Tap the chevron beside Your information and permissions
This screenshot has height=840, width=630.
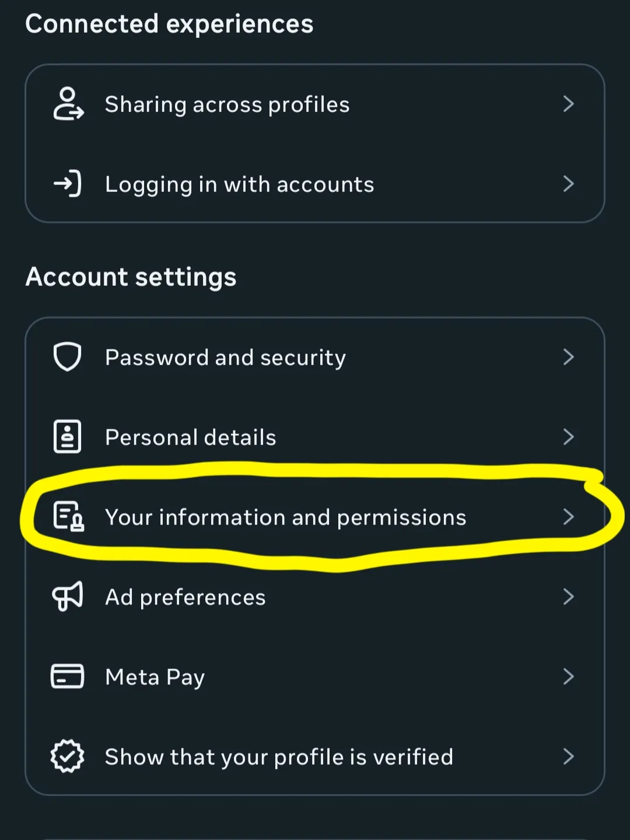coord(569,516)
